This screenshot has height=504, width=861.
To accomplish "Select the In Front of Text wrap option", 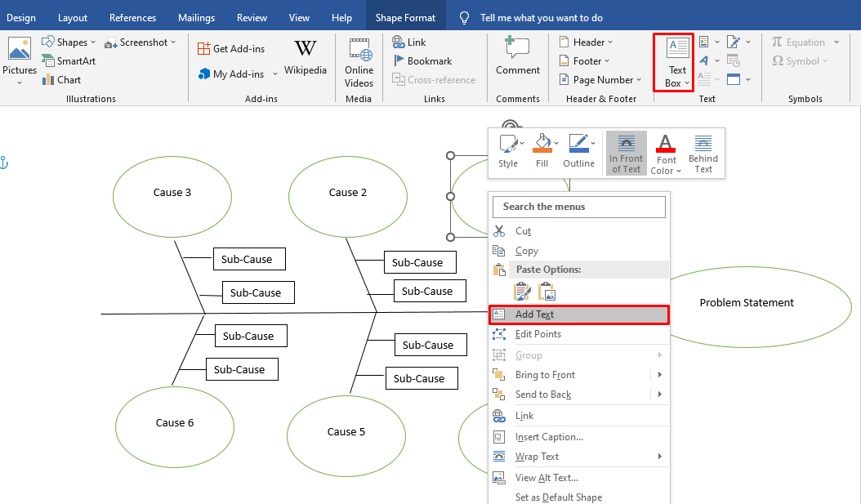I will [x=627, y=153].
